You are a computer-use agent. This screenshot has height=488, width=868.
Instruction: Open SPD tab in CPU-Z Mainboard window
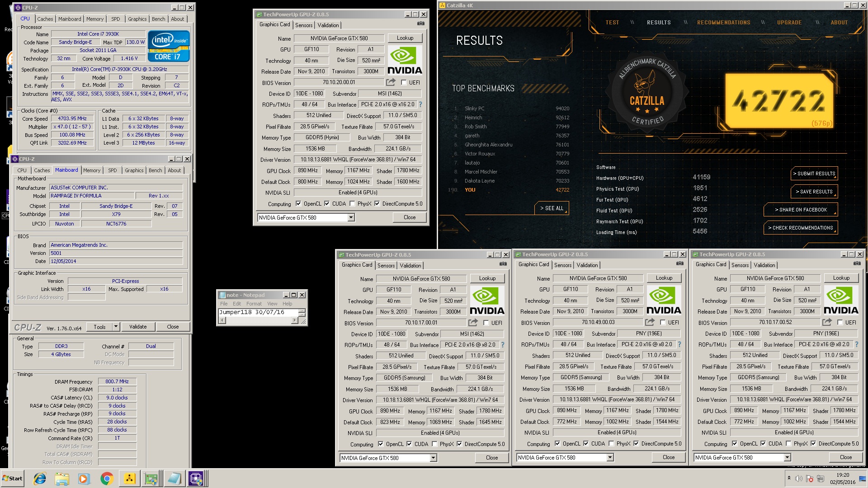point(113,170)
